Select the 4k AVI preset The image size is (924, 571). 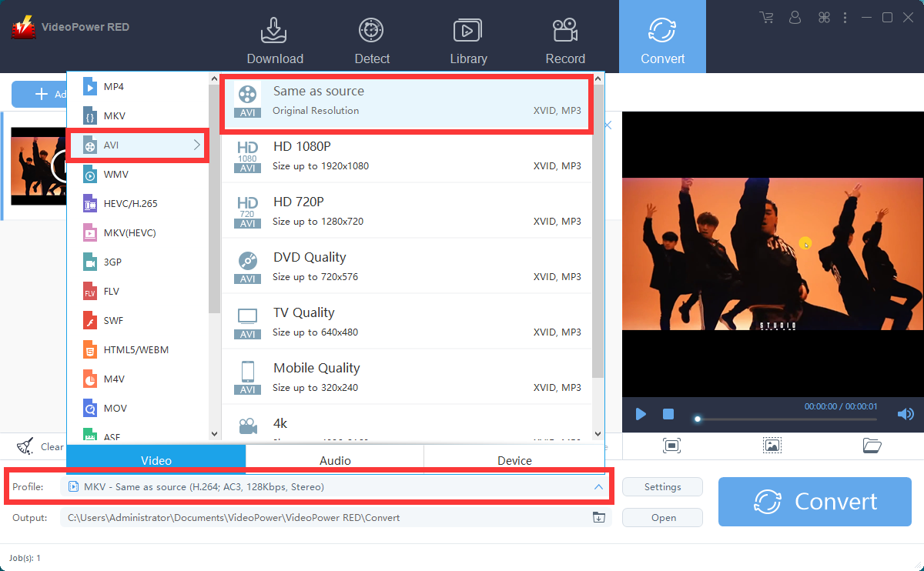(407, 425)
